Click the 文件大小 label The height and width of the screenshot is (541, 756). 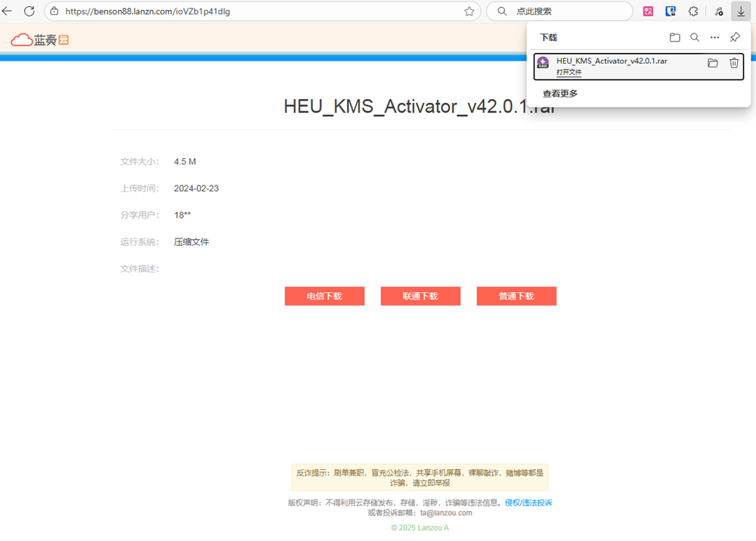click(139, 162)
